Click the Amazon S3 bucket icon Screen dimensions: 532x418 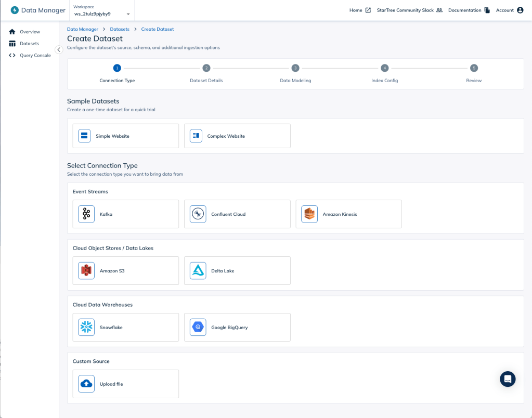(86, 271)
